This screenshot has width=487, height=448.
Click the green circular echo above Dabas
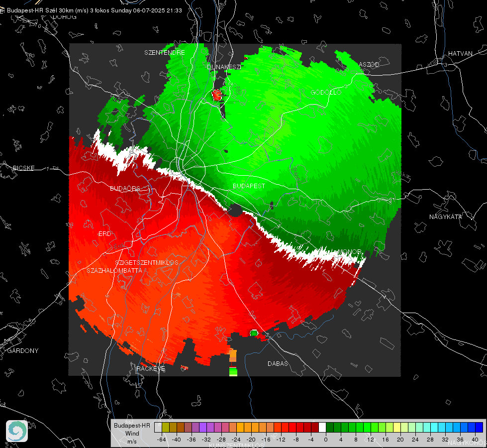click(x=254, y=333)
